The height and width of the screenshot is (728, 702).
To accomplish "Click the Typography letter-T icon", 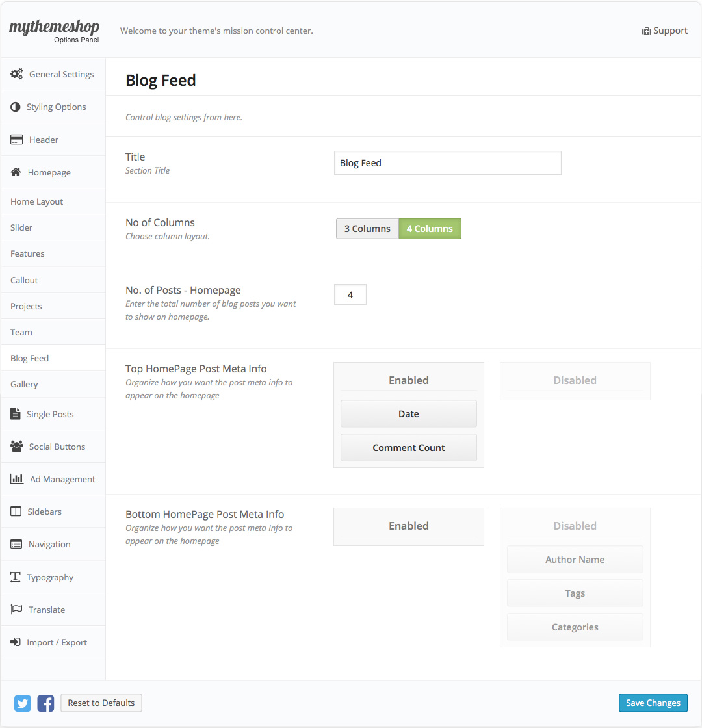I will (x=15, y=577).
